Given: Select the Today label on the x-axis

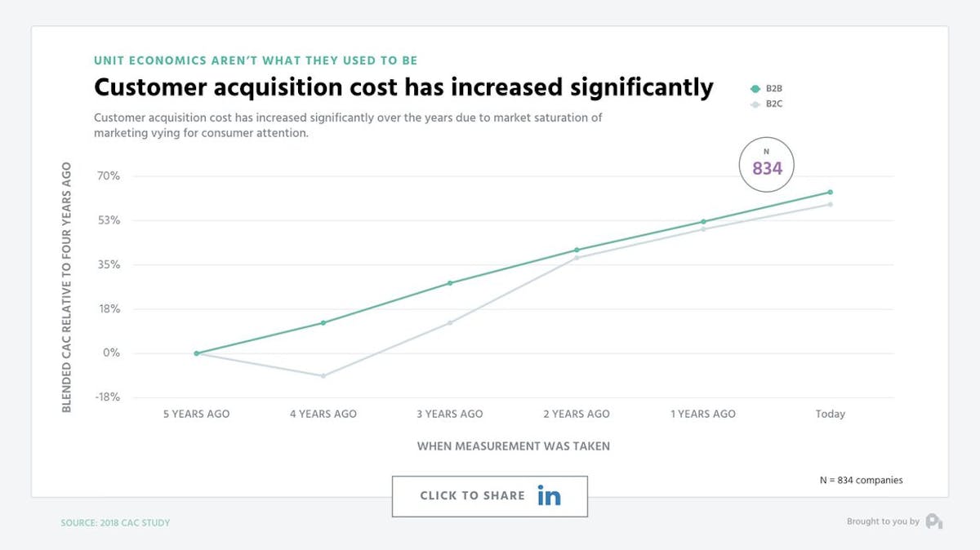Looking at the screenshot, I should click(831, 414).
